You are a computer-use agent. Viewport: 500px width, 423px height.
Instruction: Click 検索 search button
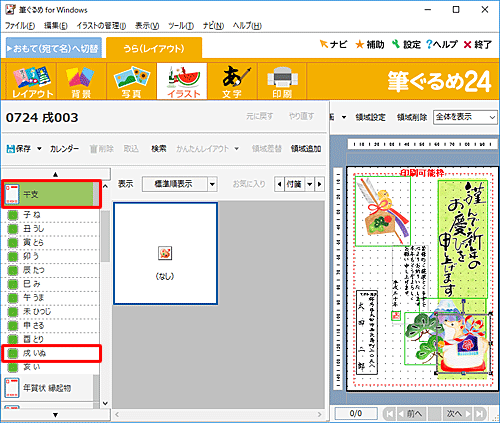coord(159,149)
